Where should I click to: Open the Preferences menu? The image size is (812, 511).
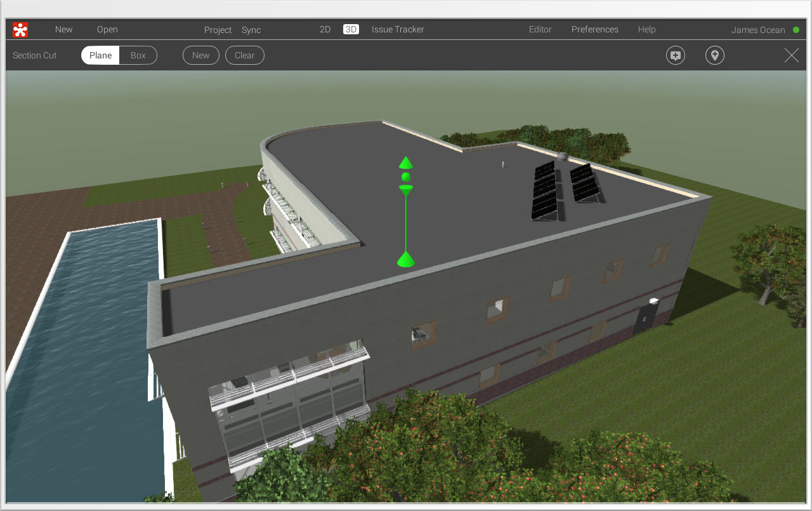coord(594,29)
